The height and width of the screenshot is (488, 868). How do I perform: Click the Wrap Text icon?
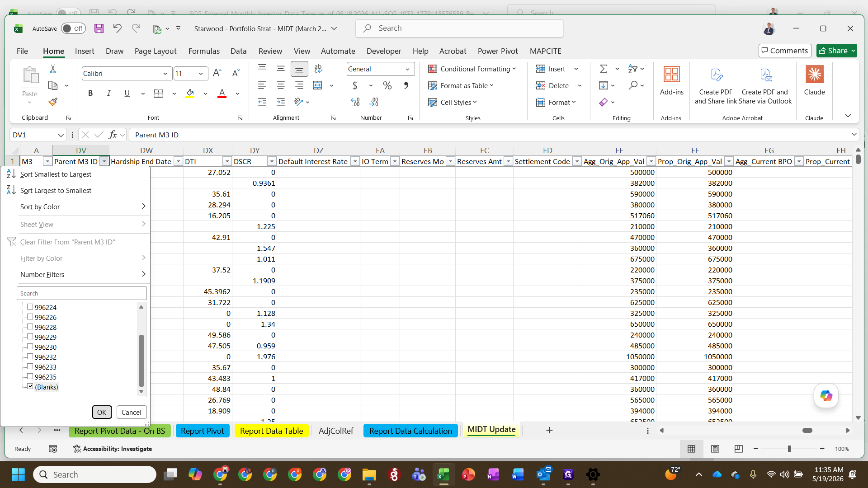tap(318, 69)
